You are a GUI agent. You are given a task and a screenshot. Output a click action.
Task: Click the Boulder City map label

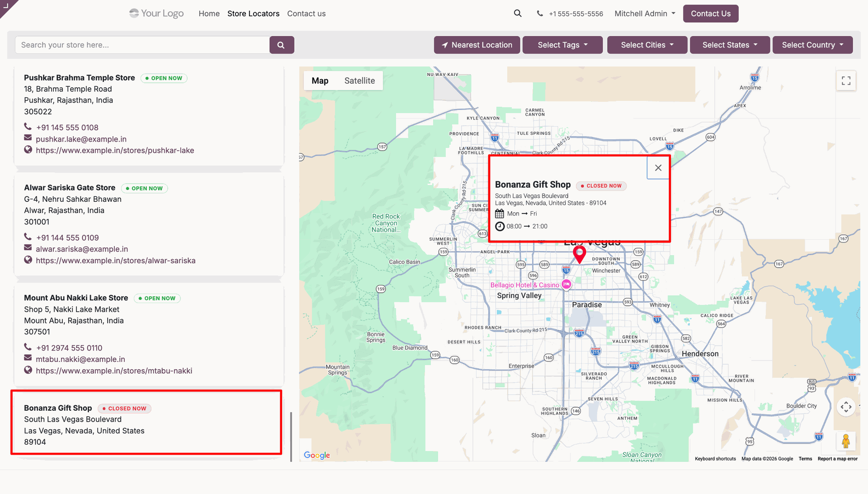pyautogui.click(x=802, y=406)
